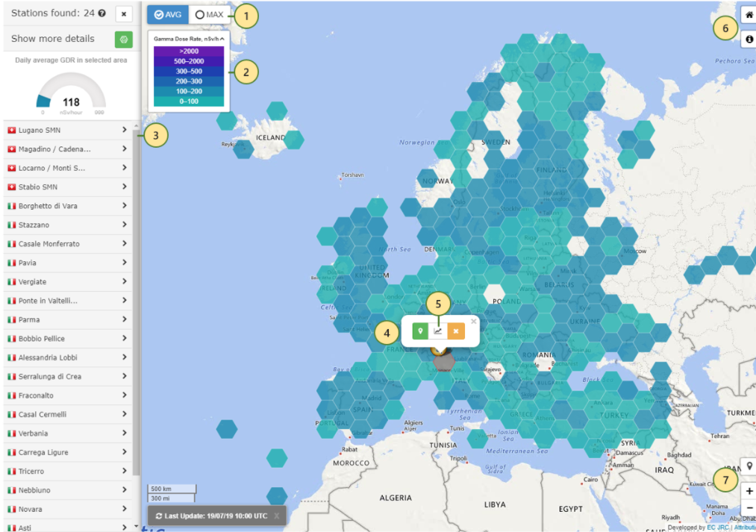Click the locate position pin icon
Screen dimensions: 756x532
(x=749, y=466)
